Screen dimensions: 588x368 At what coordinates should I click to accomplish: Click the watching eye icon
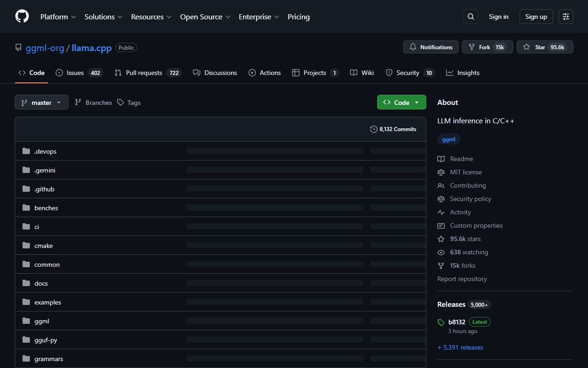point(441,252)
